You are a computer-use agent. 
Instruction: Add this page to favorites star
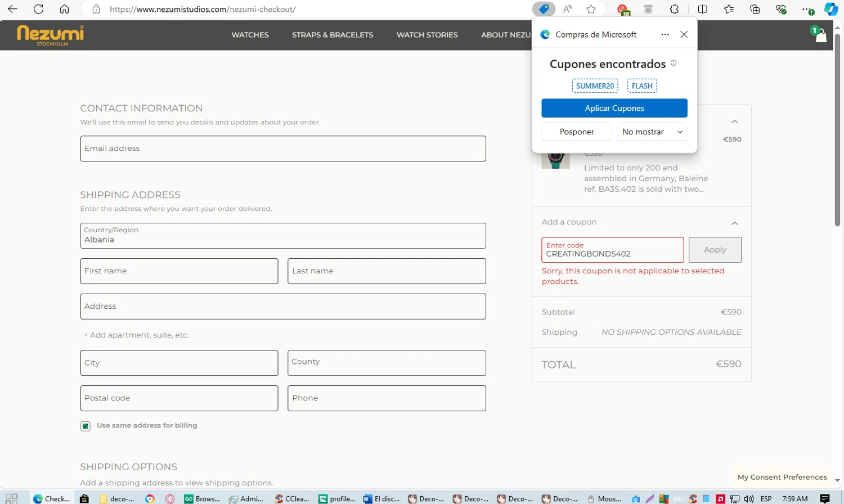pyautogui.click(x=591, y=9)
